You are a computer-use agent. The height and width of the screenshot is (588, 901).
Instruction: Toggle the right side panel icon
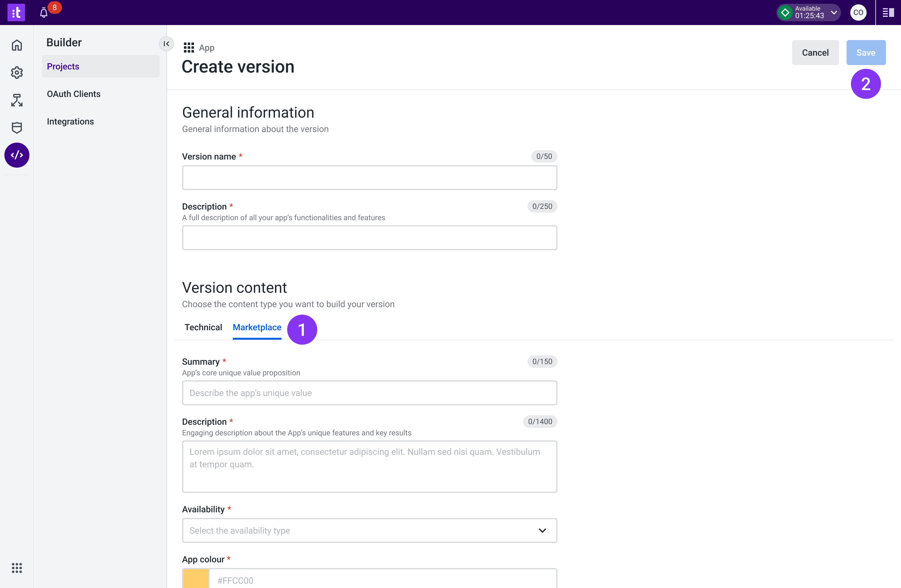pyautogui.click(x=888, y=13)
